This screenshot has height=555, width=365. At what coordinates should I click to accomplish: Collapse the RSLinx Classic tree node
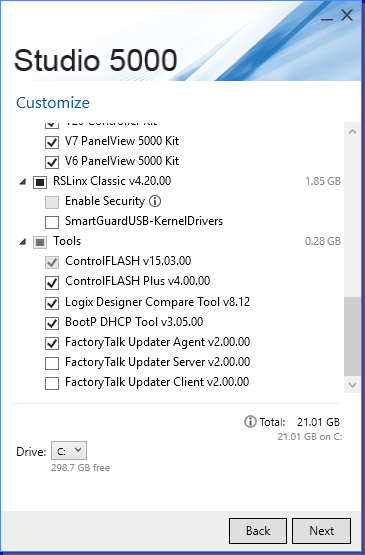point(23,182)
